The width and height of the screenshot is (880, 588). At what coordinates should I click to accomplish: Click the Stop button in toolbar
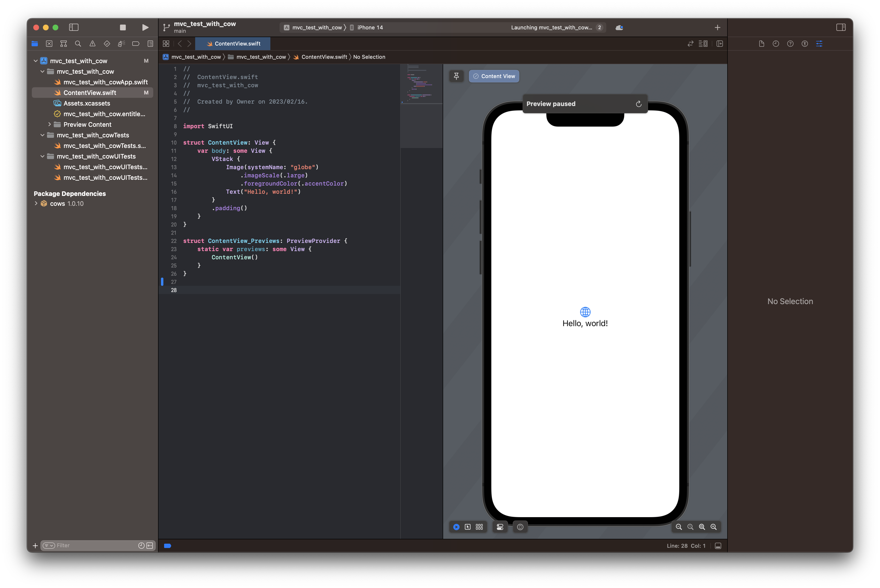[x=123, y=27]
